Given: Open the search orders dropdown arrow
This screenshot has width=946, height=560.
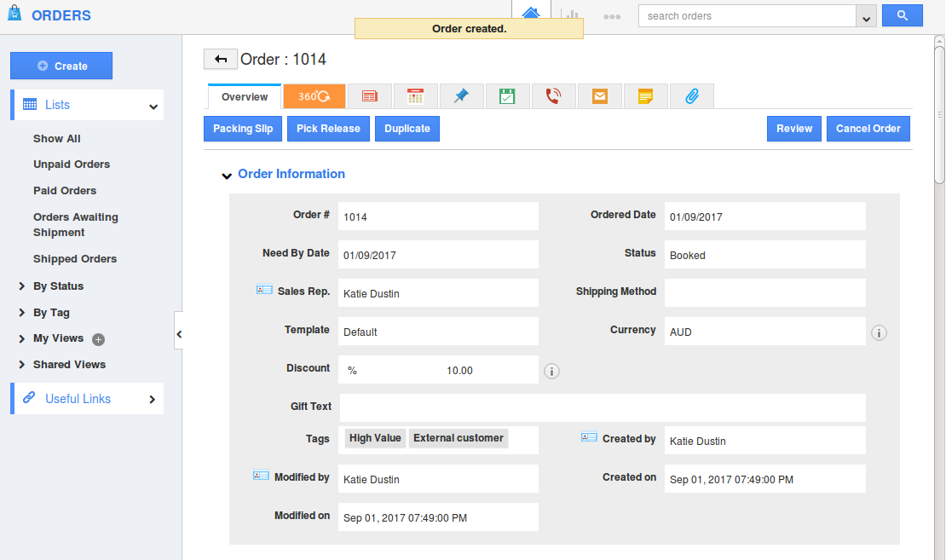Looking at the screenshot, I should (866, 17).
